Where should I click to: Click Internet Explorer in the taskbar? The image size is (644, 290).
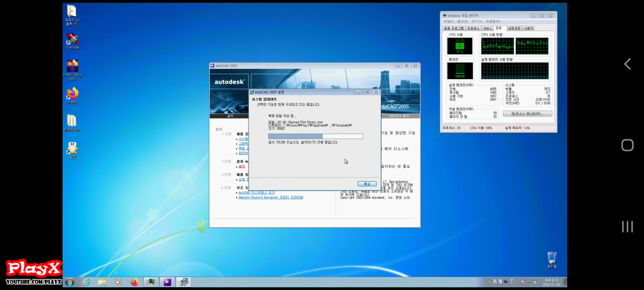pyautogui.click(x=86, y=282)
